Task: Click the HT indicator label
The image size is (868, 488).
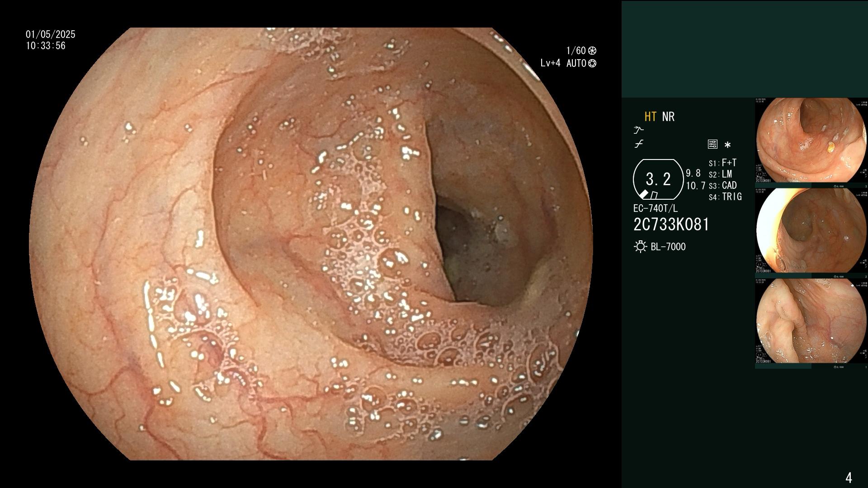Action: pos(650,117)
